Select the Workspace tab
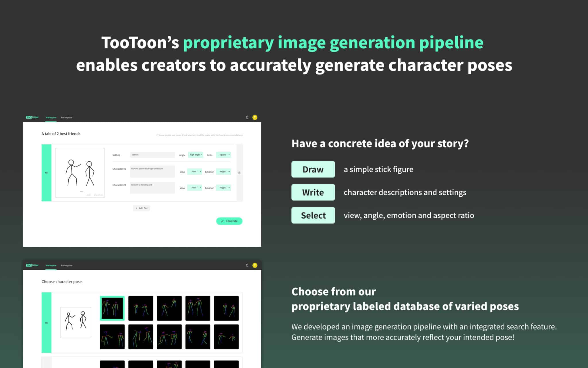 point(51,117)
